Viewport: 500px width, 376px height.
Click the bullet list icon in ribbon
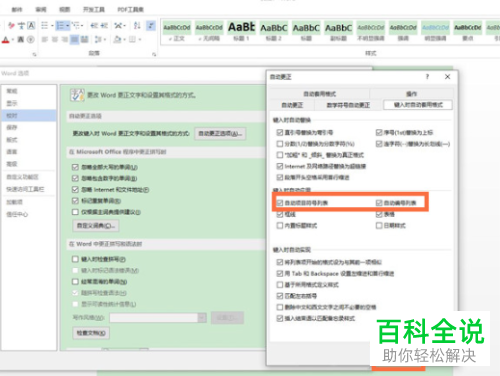44,25
